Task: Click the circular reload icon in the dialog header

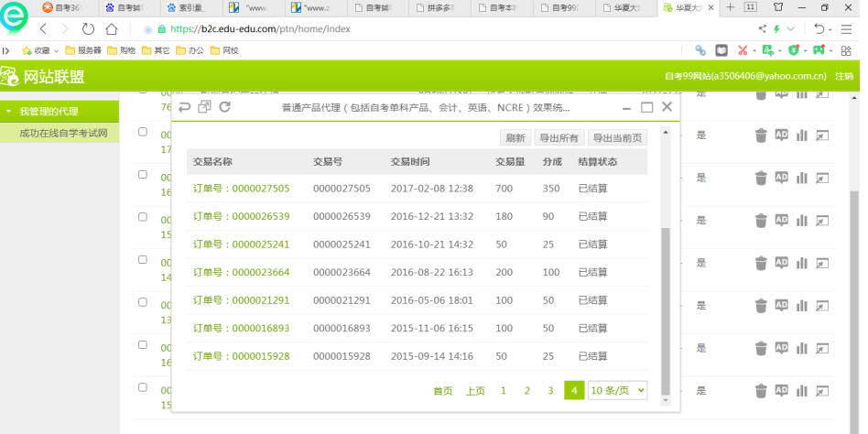Action: click(224, 107)
